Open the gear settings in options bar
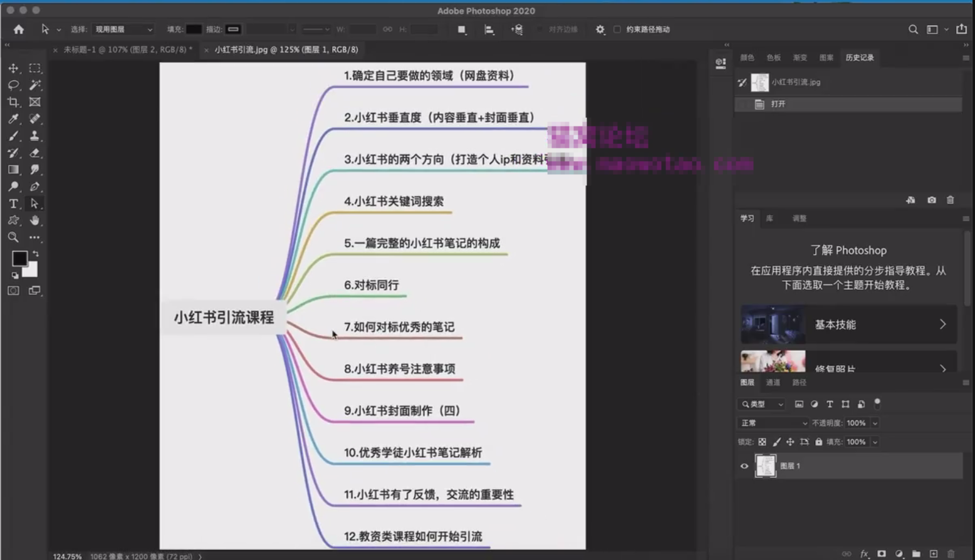Viewport: 975px width, 560px height. [x=600, y=29]
